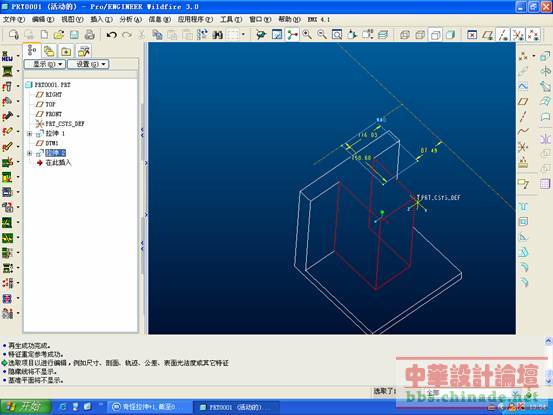Switch to PRT0001 taskbar window button
Screen dimensions: 553x415
click(x=236, y=407)
